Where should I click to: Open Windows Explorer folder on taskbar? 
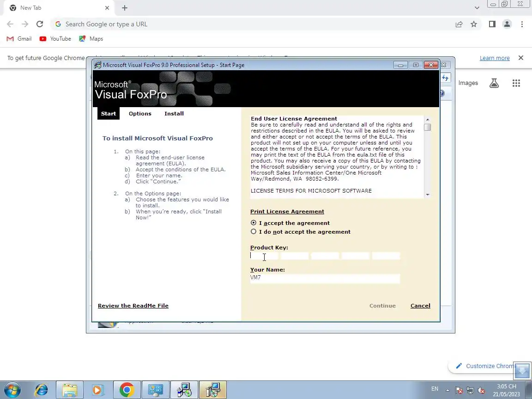click(x=70, y=390)
